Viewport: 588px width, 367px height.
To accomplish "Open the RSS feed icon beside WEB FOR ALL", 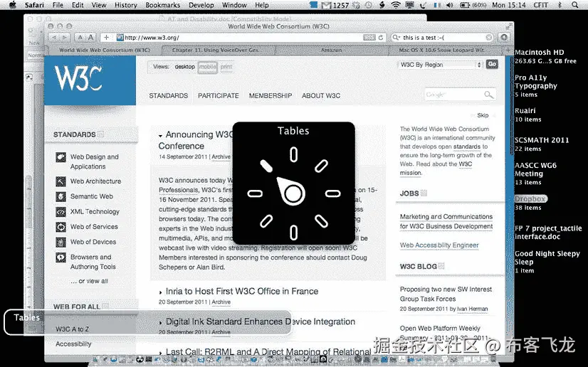I will click(105, 306).
